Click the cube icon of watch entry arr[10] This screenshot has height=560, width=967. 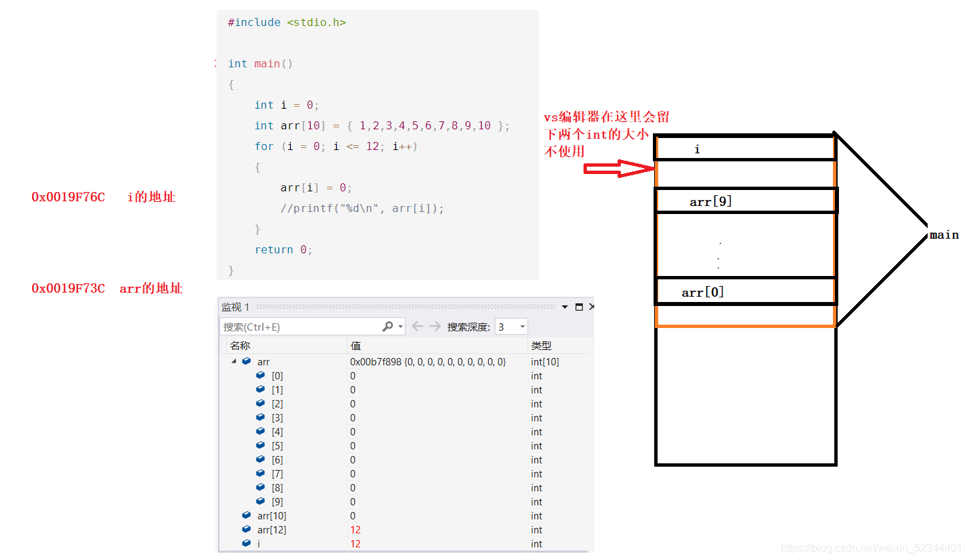pos(247,515)
